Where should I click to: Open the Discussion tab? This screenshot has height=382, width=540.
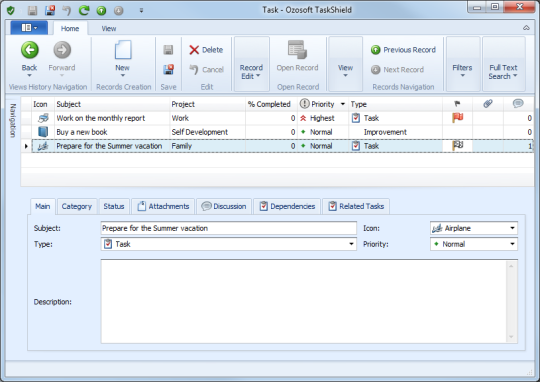point(224,206)
